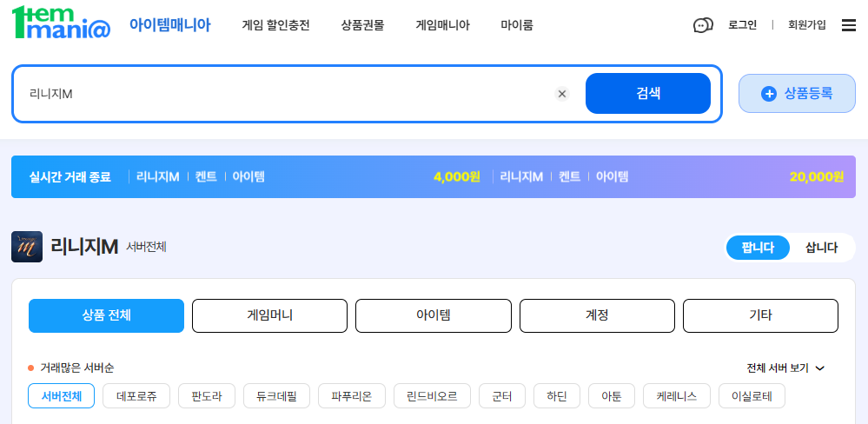Click the plus icon in 상품등록

click(x=769, y=94)
